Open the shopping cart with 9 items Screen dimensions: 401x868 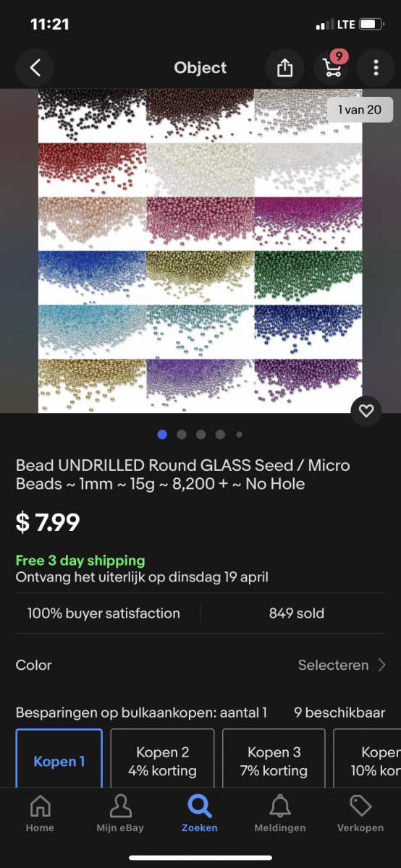[x=332, y=67]
